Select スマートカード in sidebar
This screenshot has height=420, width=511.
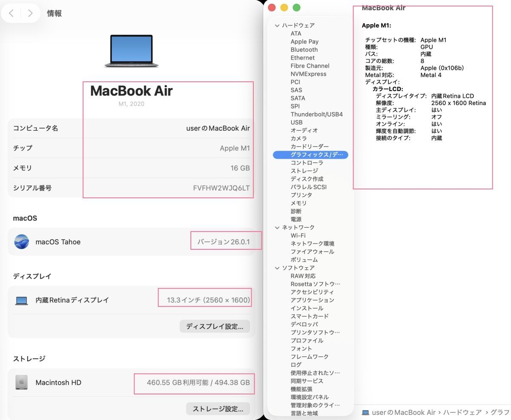tap(310, 317)
